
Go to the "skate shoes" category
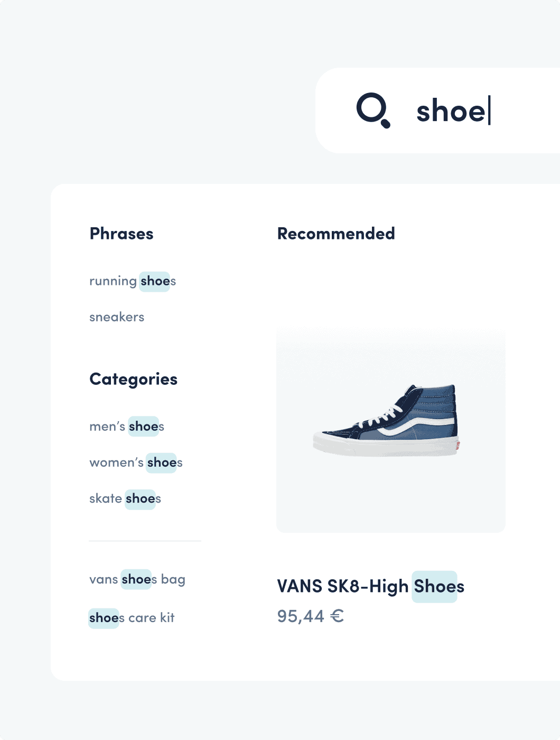pyautogui.click(x=125, y=498)
